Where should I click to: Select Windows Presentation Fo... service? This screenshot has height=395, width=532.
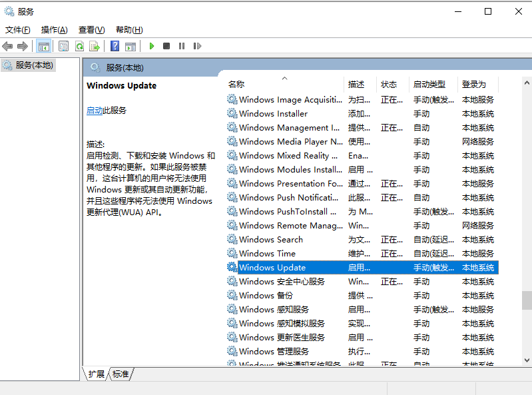tap(291, 183)
